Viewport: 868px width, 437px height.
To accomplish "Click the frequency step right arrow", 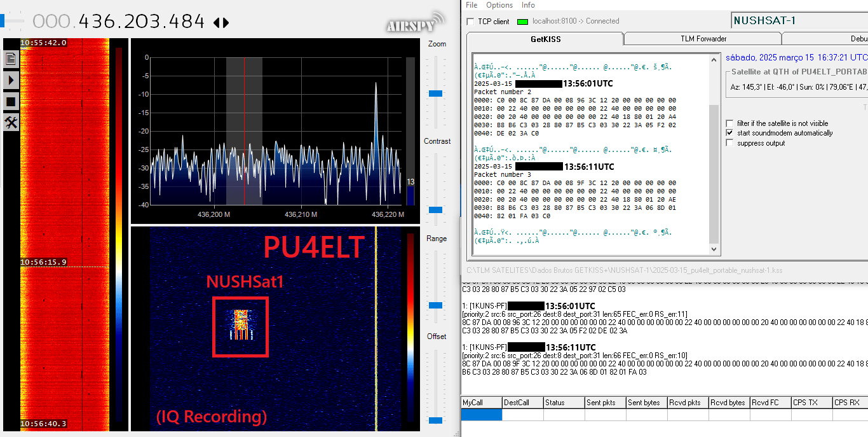I will tap(226, 23).
